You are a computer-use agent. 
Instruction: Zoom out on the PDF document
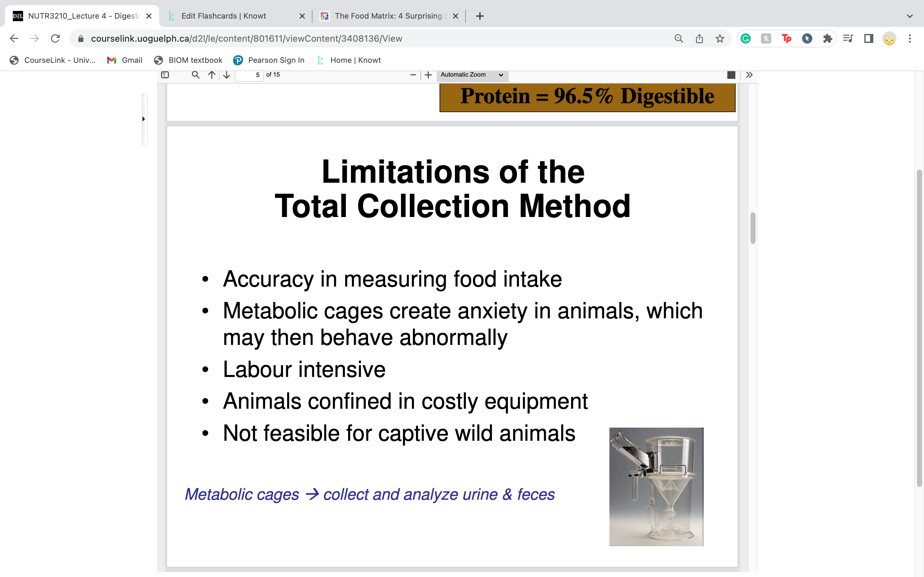[x=413, y=75]
